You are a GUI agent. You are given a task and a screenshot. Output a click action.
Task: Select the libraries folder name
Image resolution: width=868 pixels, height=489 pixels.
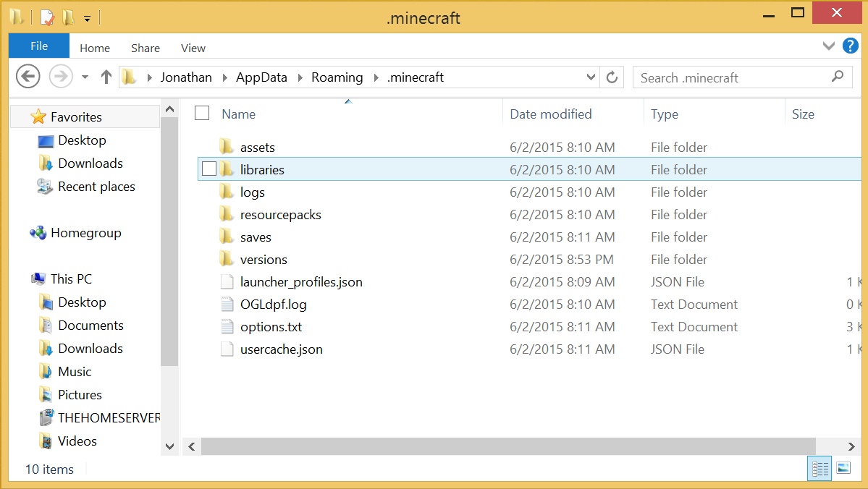tap(262, 170)
